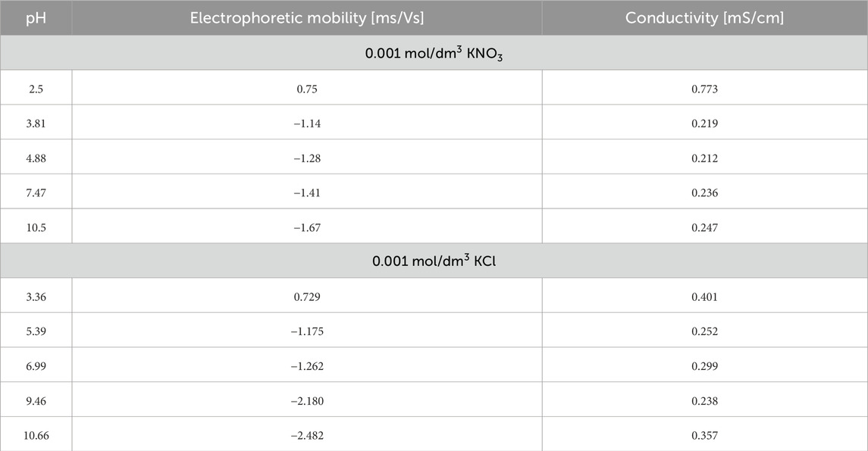Screen dimensions: 868x451
Task: Select the mobility value −1.67
Action: click(x=307, y=227)
